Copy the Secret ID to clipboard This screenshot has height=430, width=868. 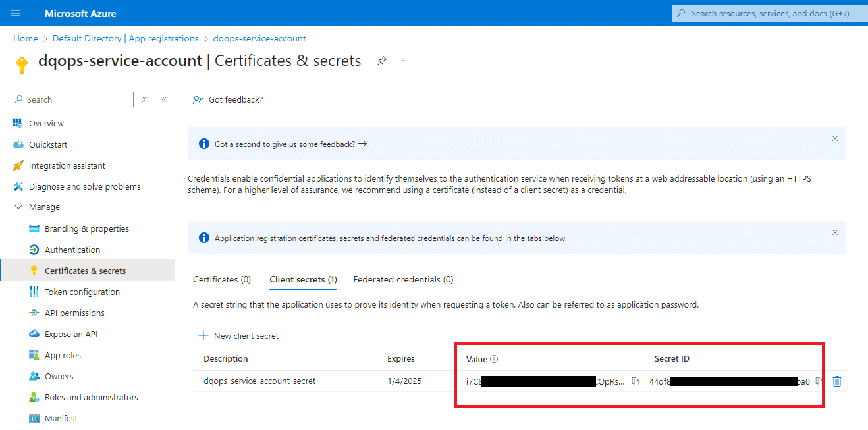819,381
